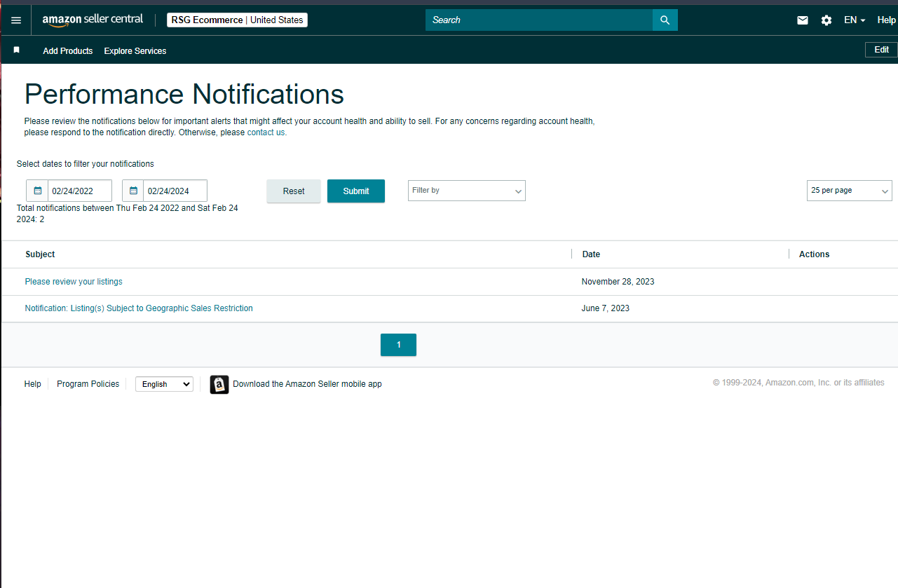Click the June 7, 2023 date cell
This screenshot has width=898, height=588.
coord(606,308)
